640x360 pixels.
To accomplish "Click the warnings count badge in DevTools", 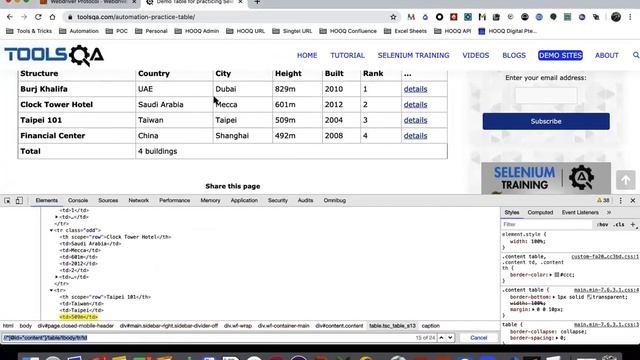I will point(603,200).
